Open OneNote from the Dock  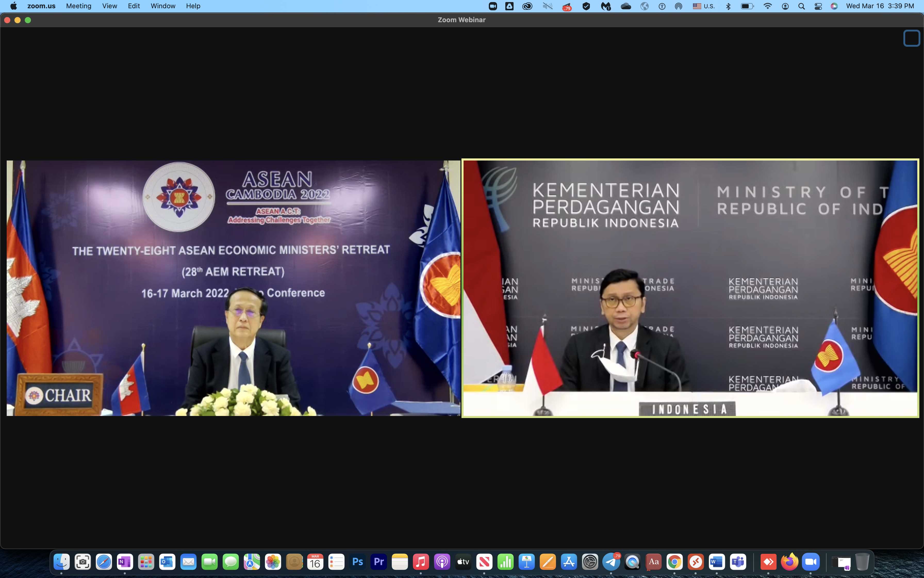click(125, 561)
